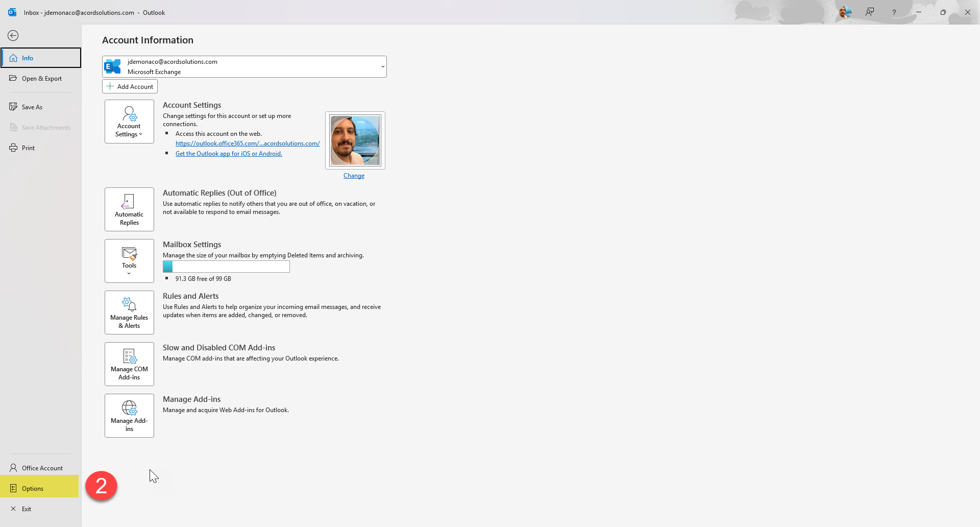Open Automatic Replies settings
The height and width of the screenshot is (527, 980).
[129, 209]
